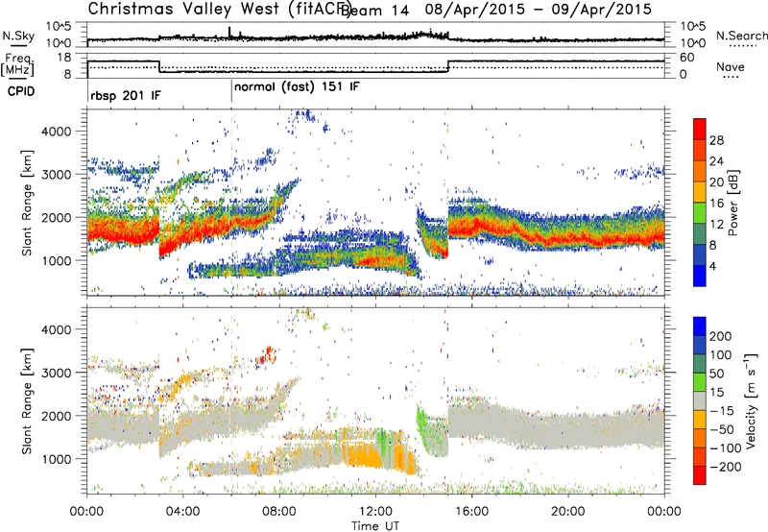
Task: Click the '1000' tick on velocity panel
Action: tap(56, 459)
